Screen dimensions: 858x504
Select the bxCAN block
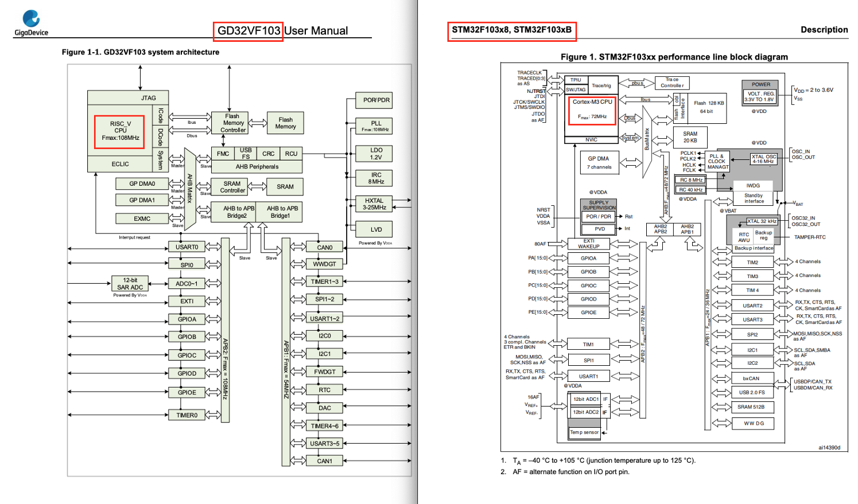pos(751,378)
